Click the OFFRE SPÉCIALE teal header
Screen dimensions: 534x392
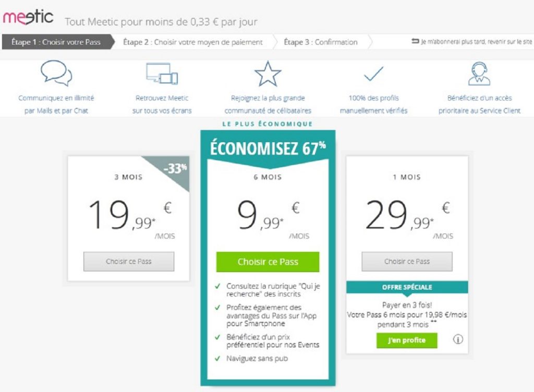407,287
